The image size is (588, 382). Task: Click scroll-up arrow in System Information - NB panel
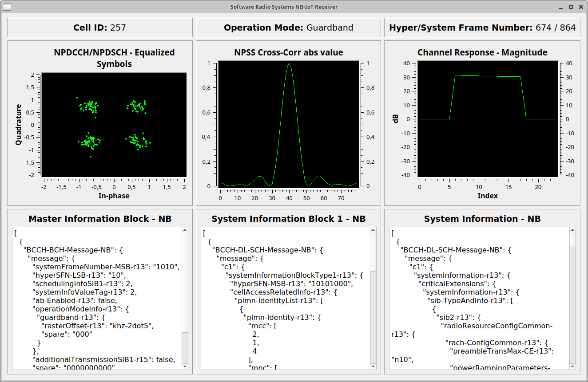point(573,230)
